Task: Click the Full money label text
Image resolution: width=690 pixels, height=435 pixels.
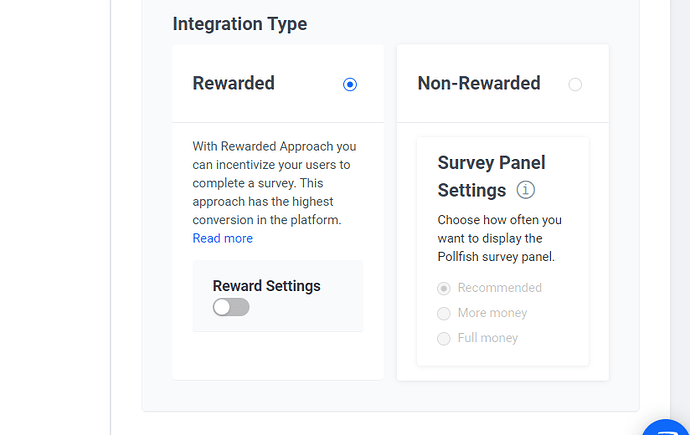Action: (488, 338)
